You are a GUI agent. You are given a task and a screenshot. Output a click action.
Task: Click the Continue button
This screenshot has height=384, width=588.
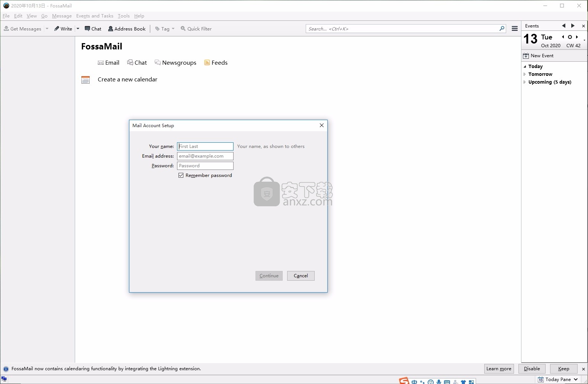coord(269,276)
